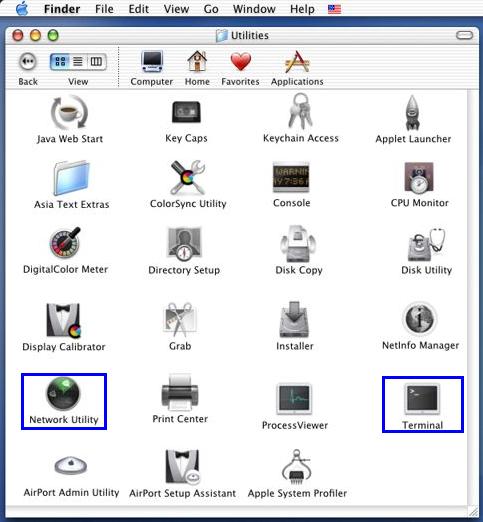
Task: Launch the Key Caps utility
Action: pyautogui.click(x=186, y=112)
